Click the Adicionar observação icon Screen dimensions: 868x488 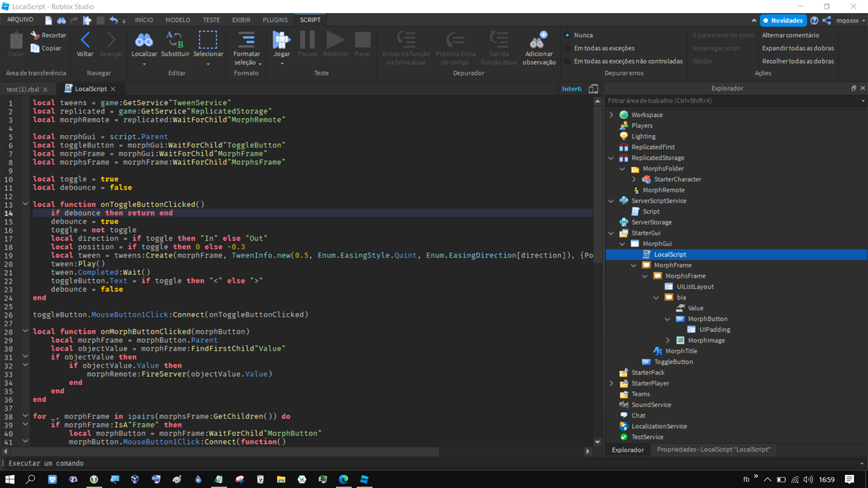[538, 44]
